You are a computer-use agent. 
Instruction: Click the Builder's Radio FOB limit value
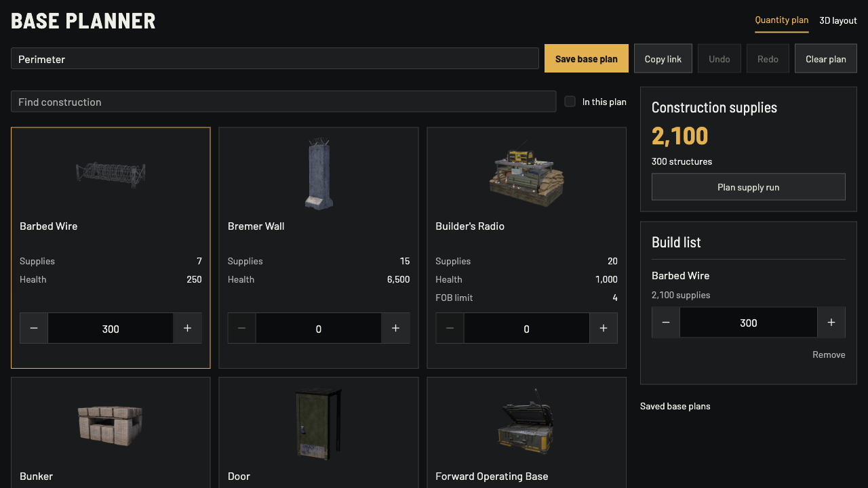[x=615, y=298]
